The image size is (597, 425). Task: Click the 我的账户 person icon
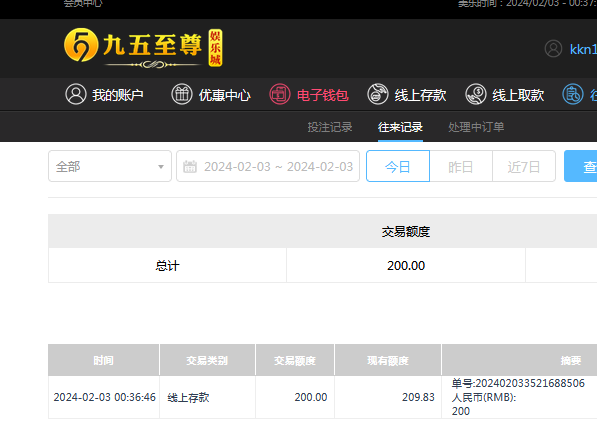(76, 94)
